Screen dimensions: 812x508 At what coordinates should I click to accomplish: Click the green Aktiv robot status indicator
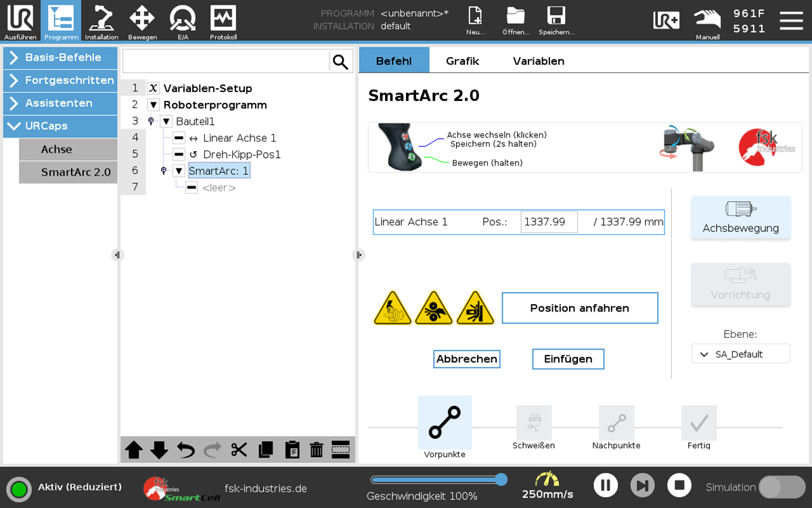point(19,488)
